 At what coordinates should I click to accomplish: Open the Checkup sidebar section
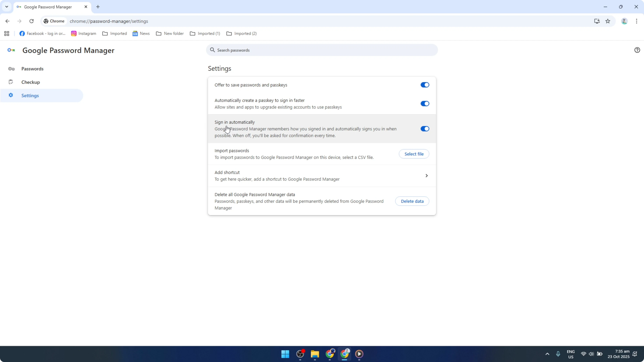point(41,82)
